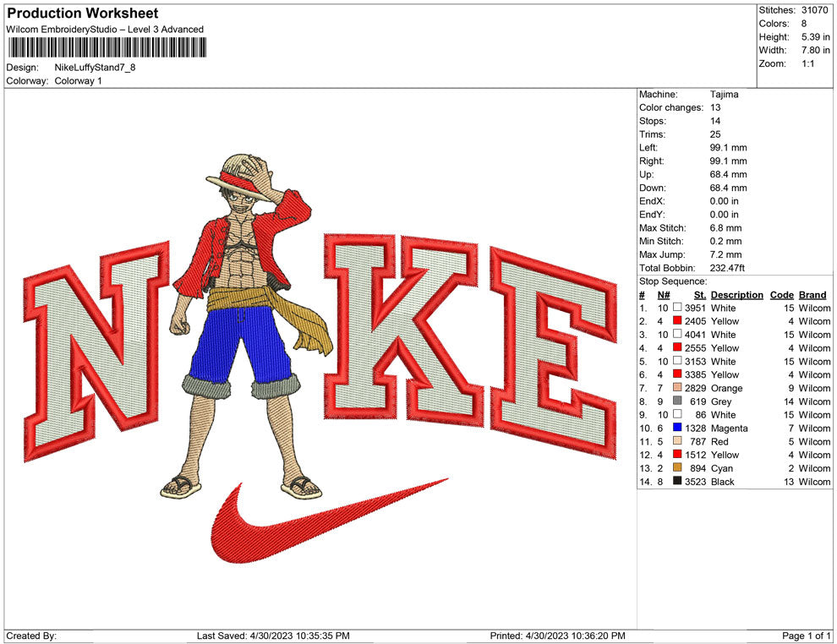The height and width of the screenshot is (644, 837).
Task: Click the 'Stop Sequence:' heading
Action: coord(673,281)
